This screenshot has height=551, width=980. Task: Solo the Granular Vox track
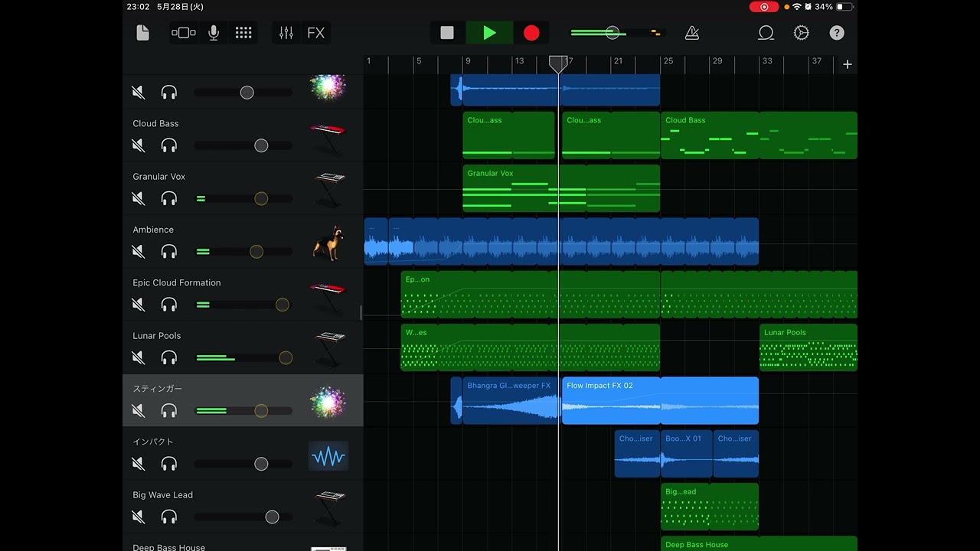point(169,199)
